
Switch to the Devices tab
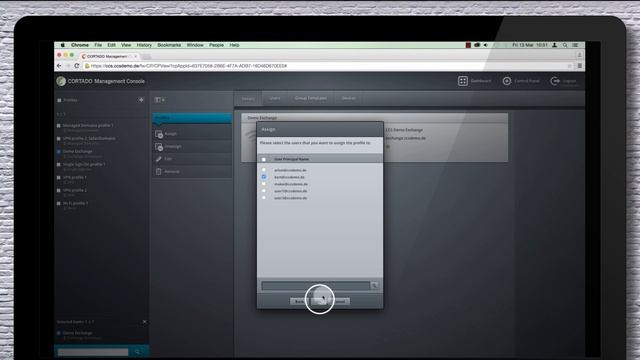tap(349, 98)
